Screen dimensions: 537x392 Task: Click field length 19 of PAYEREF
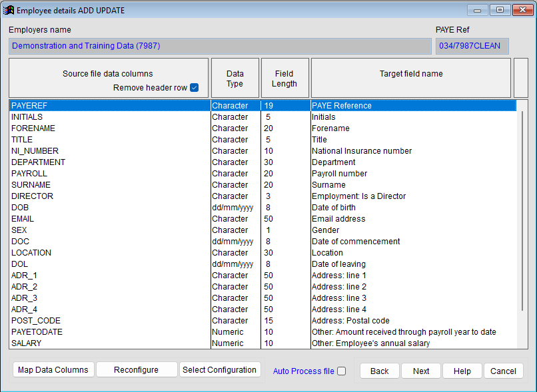268,105
